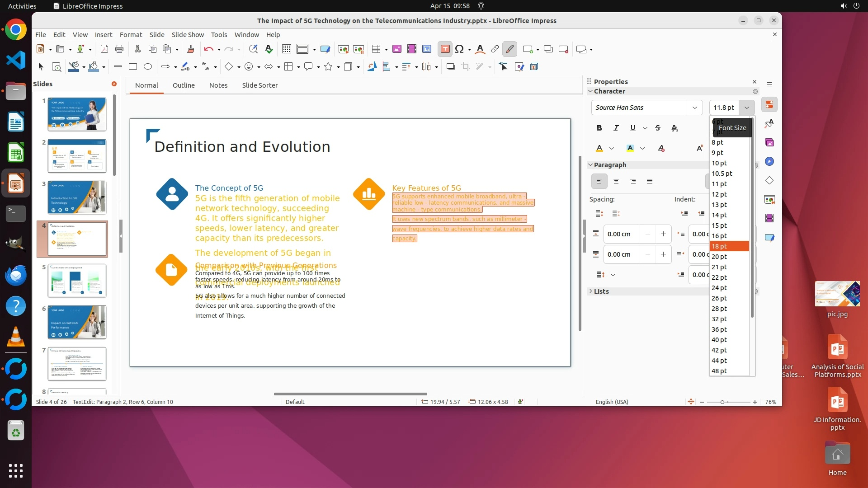Open the Slide Show menu
This screenshot has height=488, width=868.
pos(188,35)
